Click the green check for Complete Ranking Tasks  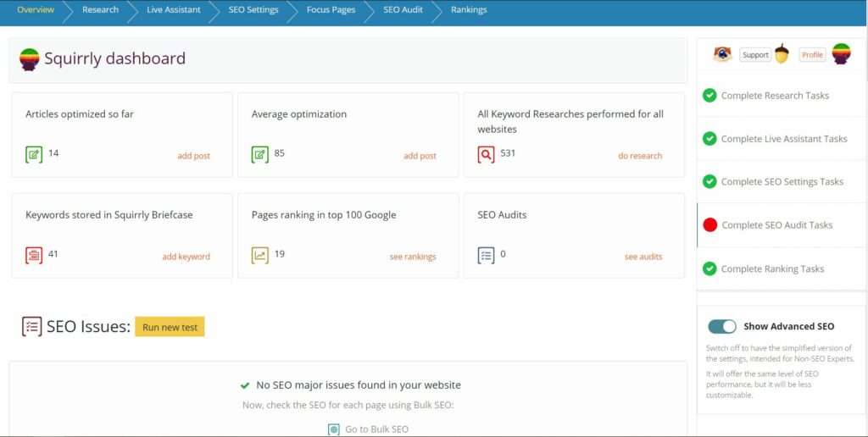pos(709,268)
